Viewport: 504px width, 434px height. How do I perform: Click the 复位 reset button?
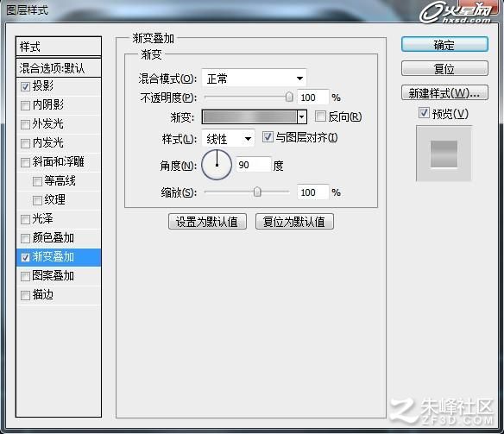coord(444,68)
